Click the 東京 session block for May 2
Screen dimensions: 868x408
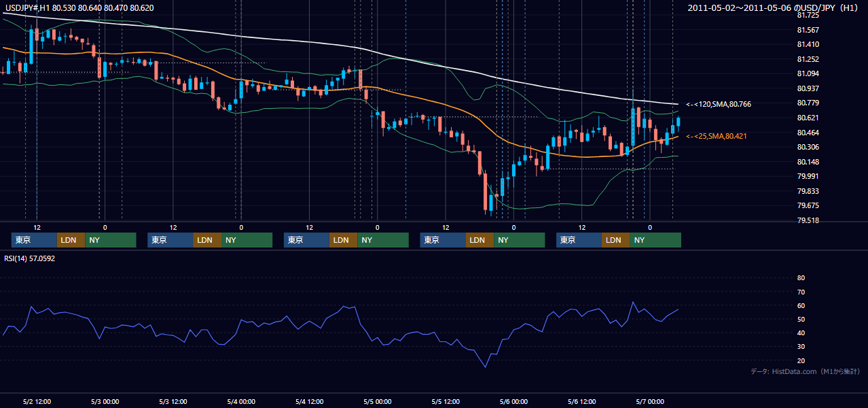[34, 240]
